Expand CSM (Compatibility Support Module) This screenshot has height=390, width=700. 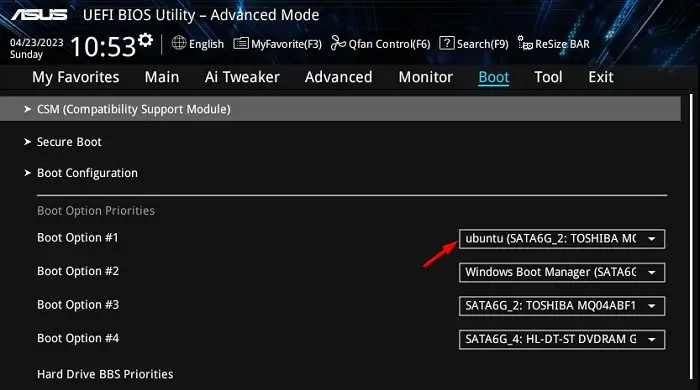coord(340,109)
